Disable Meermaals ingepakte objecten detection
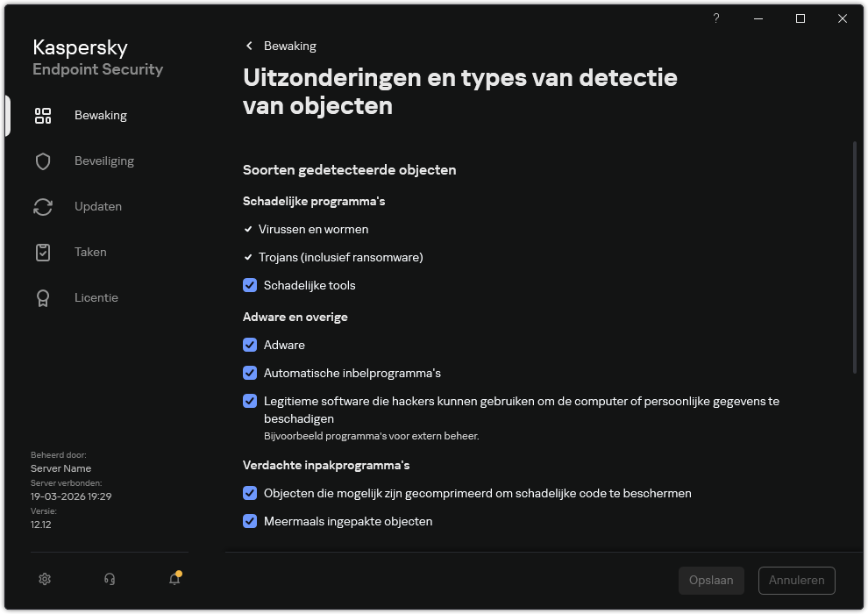Viewport: 868px width, 614px height. point(250,521)
